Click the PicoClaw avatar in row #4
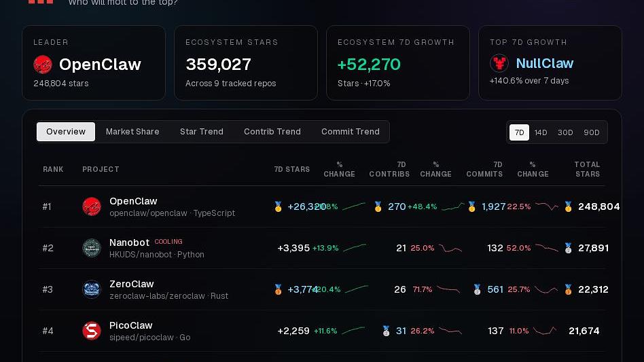The width and height of the screenshot is (644, 362). tap(92, 331)
